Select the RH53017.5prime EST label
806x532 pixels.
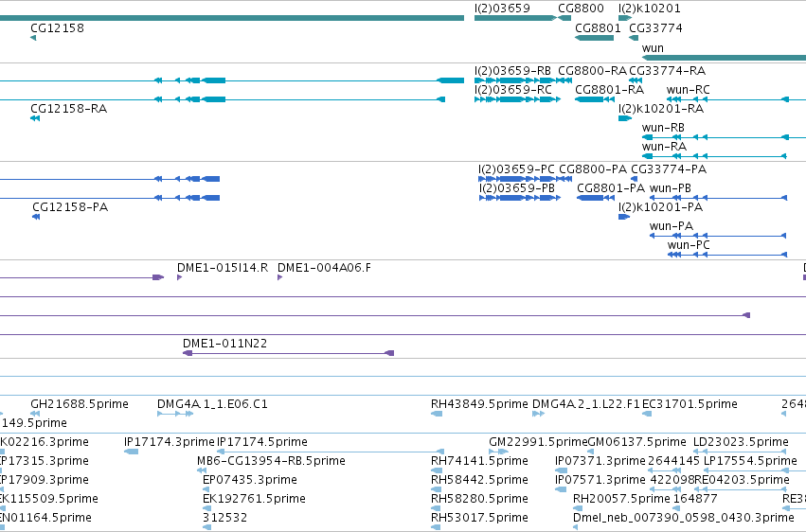(479, 518)
